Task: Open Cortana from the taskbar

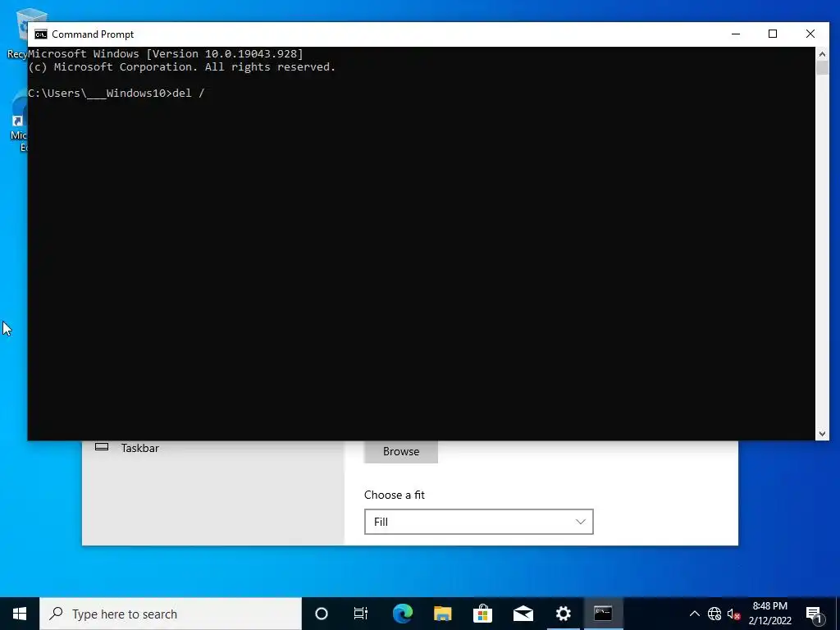Action: click(x=321, y=614)
